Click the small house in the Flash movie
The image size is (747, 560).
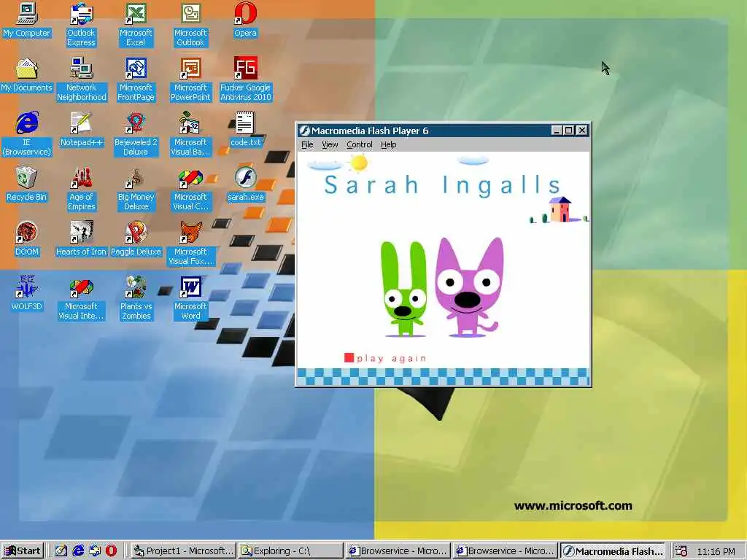pos(560,209)
